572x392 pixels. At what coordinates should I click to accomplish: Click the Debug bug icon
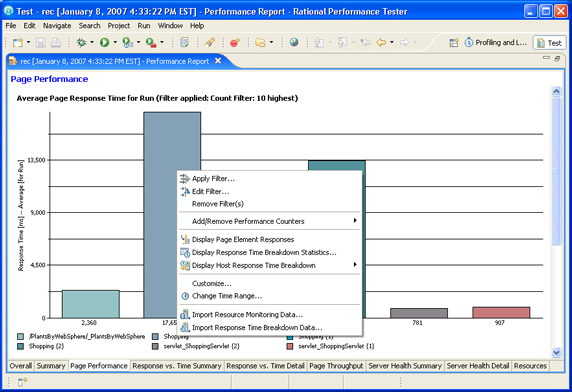click(81, 43)
